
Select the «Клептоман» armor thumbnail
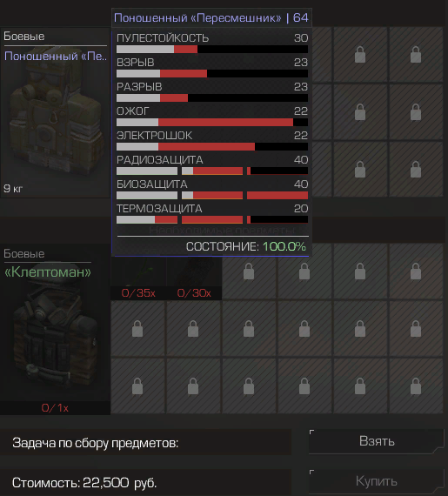55,329
